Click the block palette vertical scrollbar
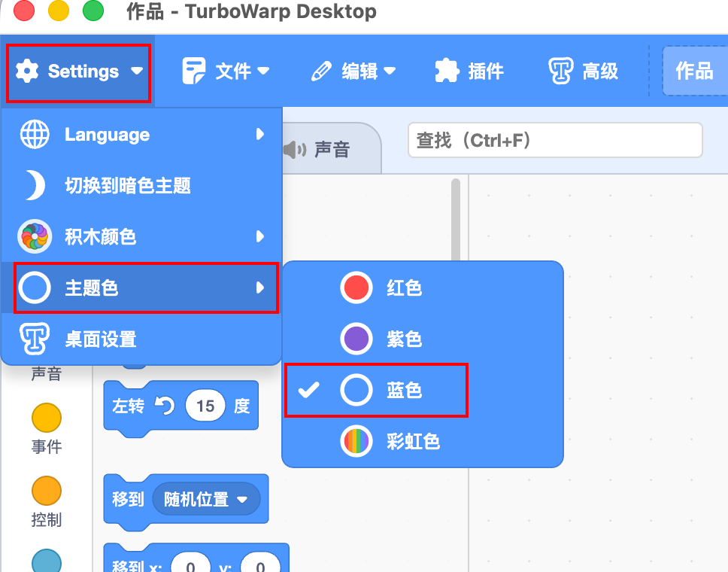Screen dimensions: 728x572 [456, 219]
